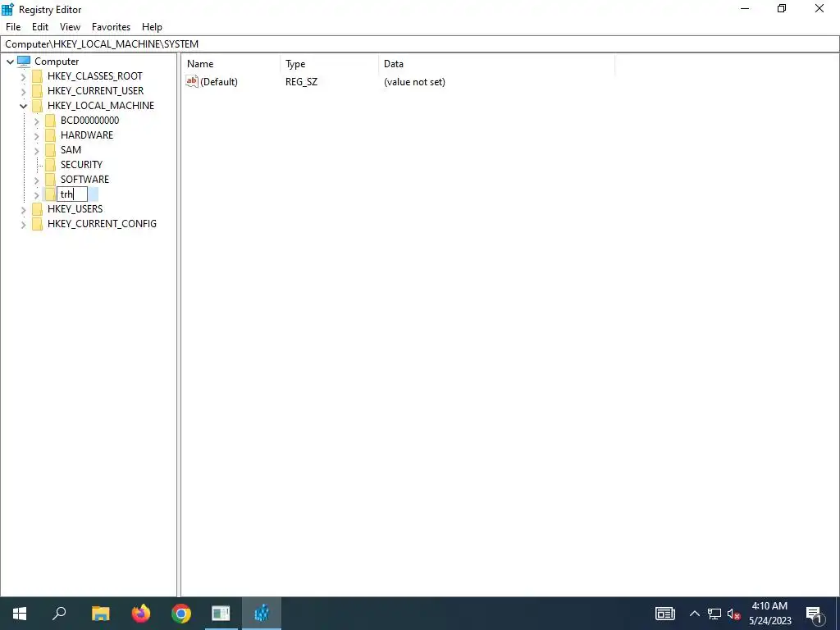Launch Firefox from the taskbar

pos(141,614)
